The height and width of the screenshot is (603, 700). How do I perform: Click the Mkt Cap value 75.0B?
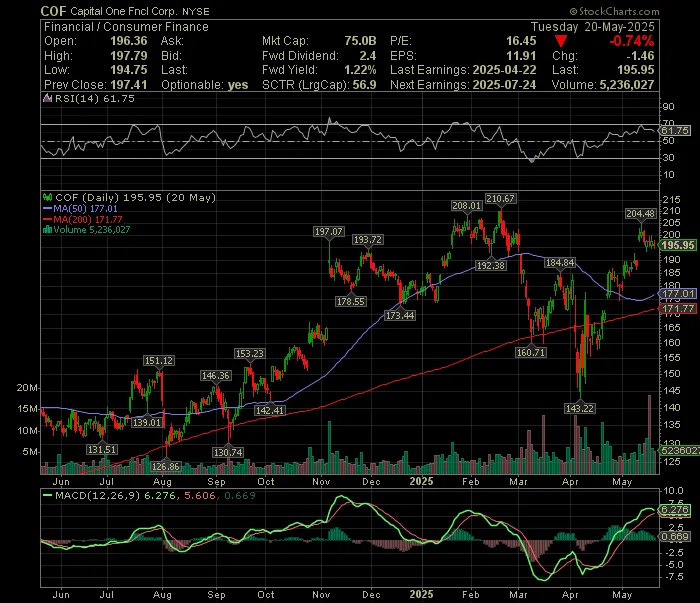[360, 41]
